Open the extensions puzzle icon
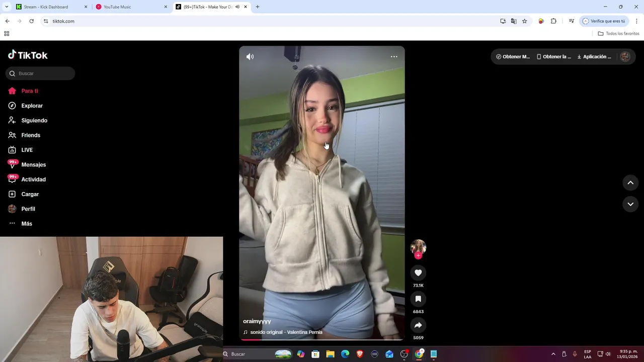The image size is (644, 362). (x=553, y=21)
